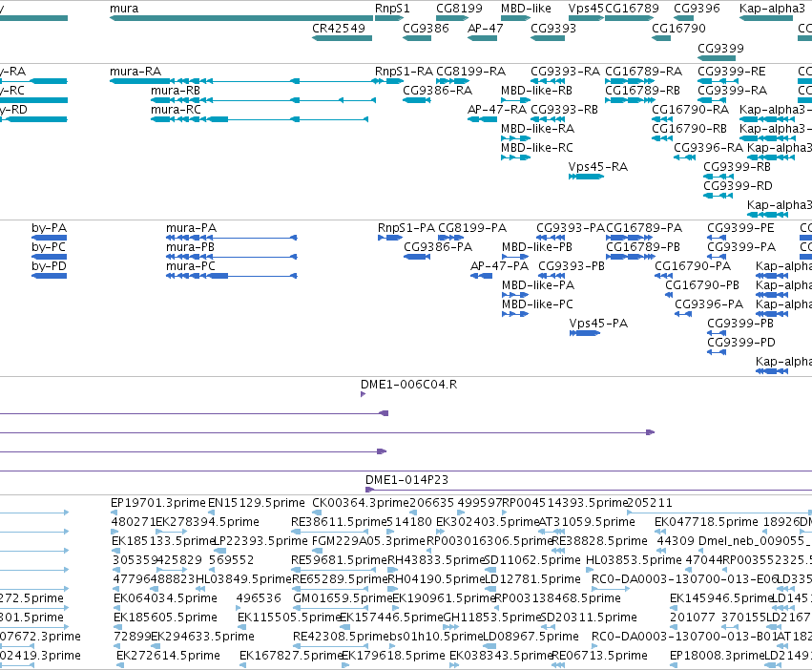Click MBD-like-RA transcript label
The image size is (812, 670).
tap(537, 128)
